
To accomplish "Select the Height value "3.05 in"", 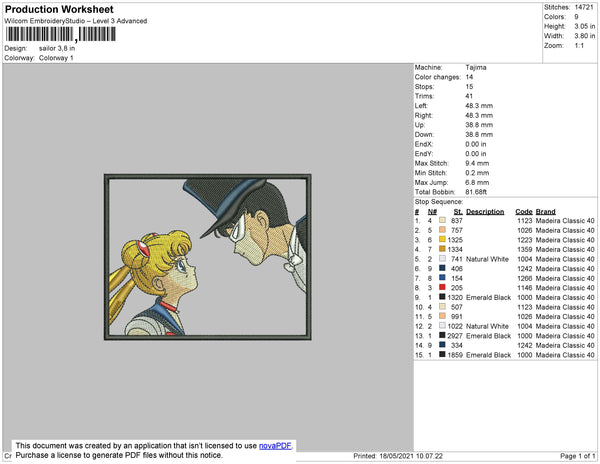I will [584, 26].
